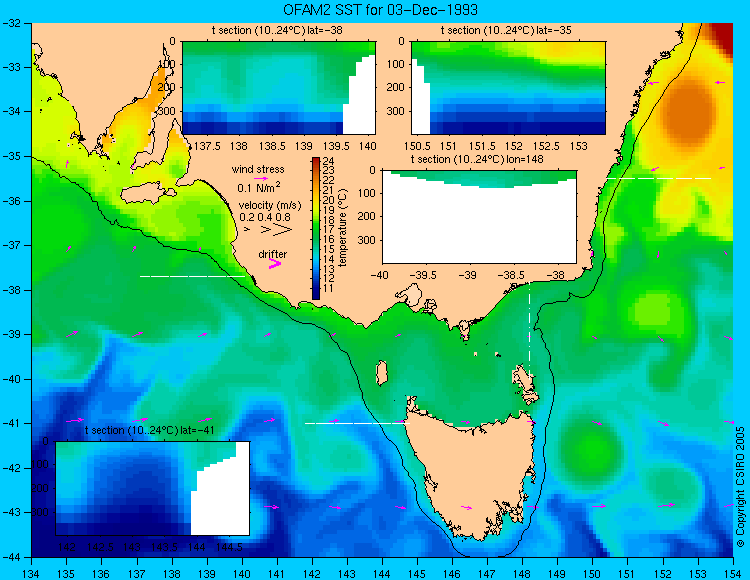This screenshot has height=580, width=750.
Task: Open the lon=148 temperature section inset plot
Action: tap(479, 217)
